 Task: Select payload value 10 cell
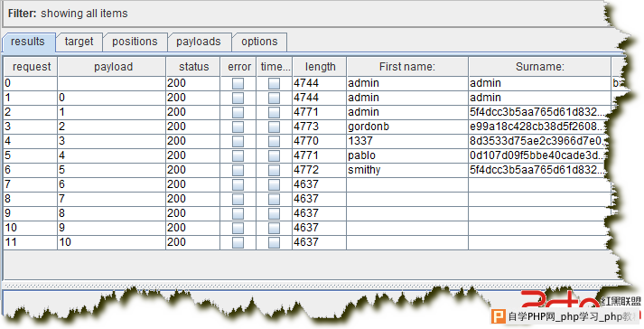112,242
